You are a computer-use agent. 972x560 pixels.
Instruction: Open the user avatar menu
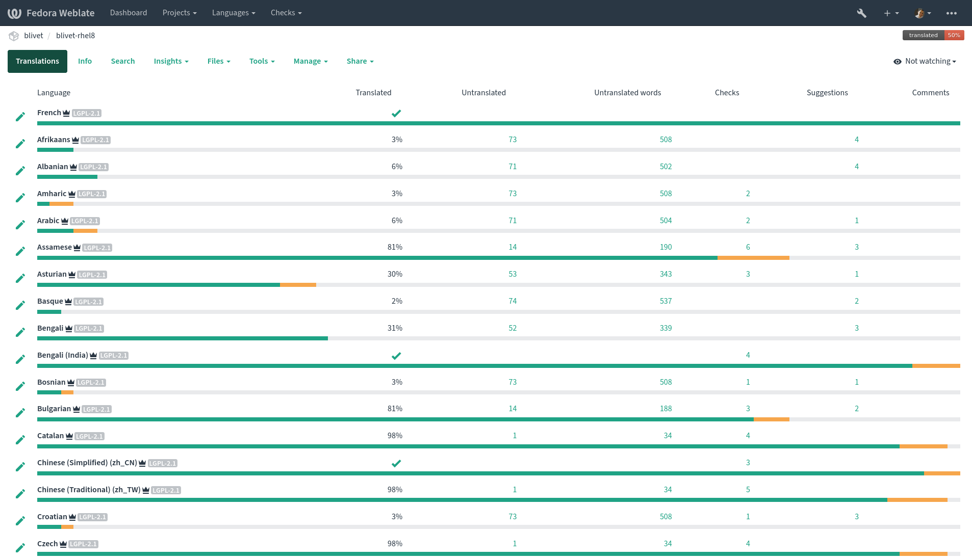(x=923, y=13)
